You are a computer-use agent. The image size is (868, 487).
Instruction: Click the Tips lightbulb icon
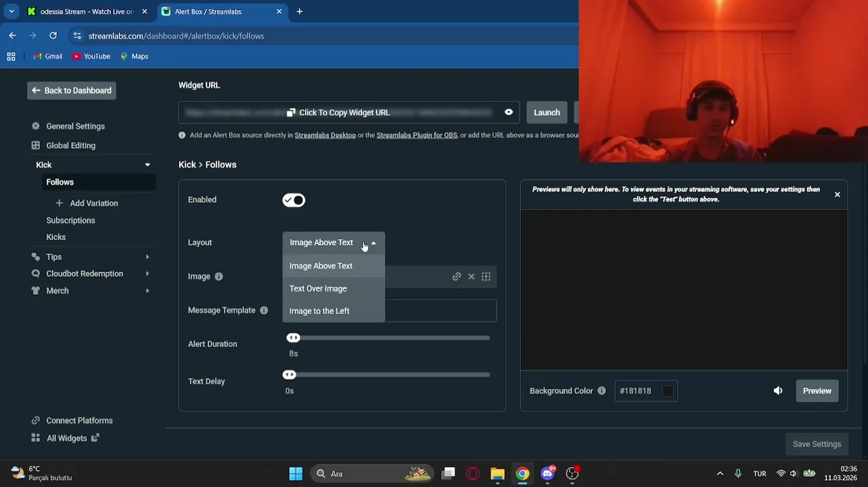(35, 257)
